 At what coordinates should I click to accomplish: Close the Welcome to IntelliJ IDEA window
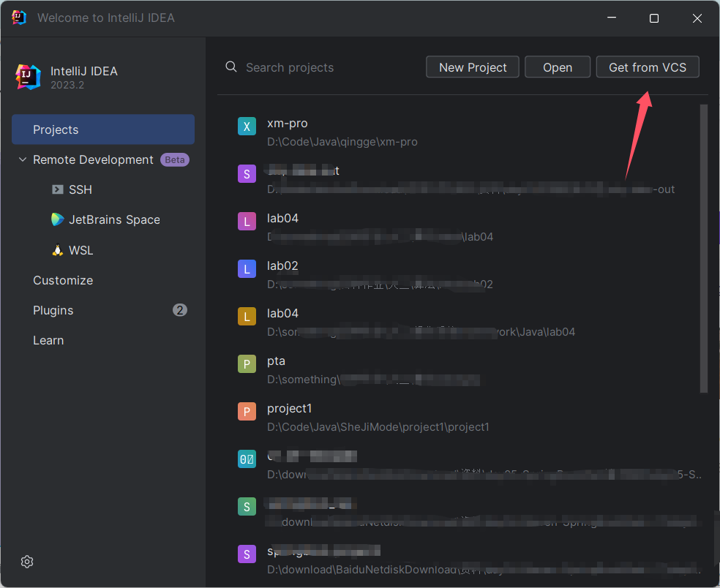(x=697, y=18)
